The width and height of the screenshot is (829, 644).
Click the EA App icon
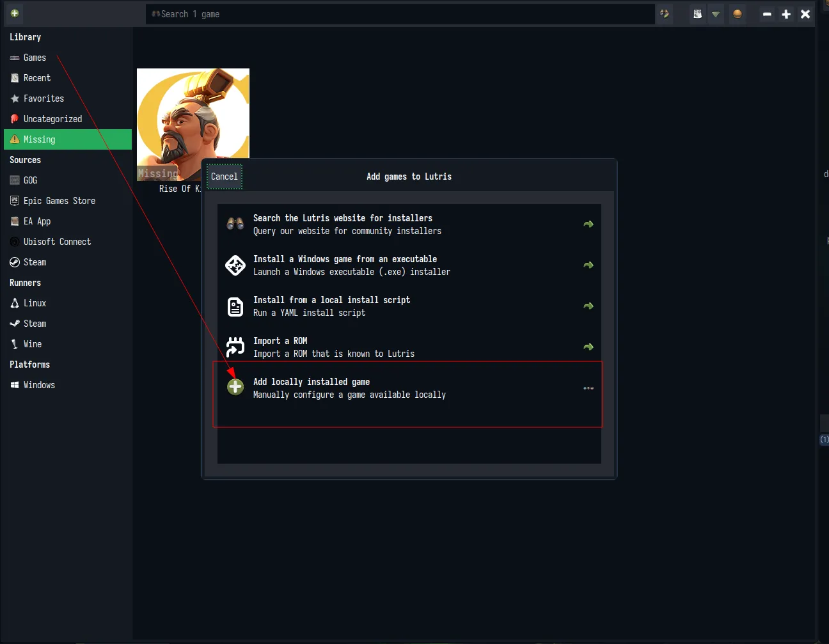[x=15, y=221]
